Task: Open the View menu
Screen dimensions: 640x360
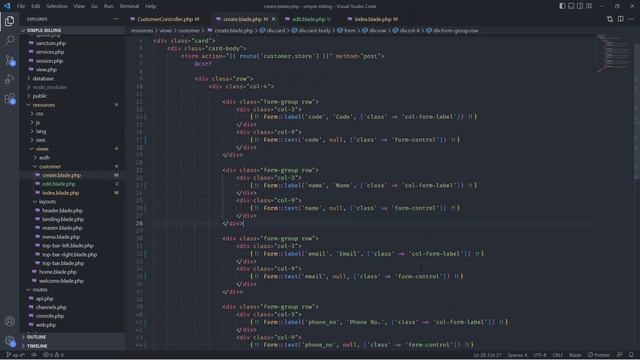Action: pos(79,6)
